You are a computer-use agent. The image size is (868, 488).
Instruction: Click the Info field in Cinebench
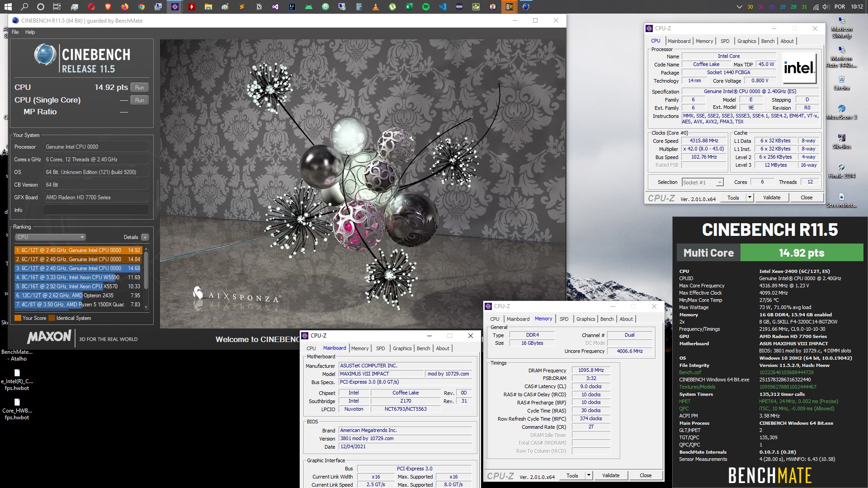pos(96,210)
